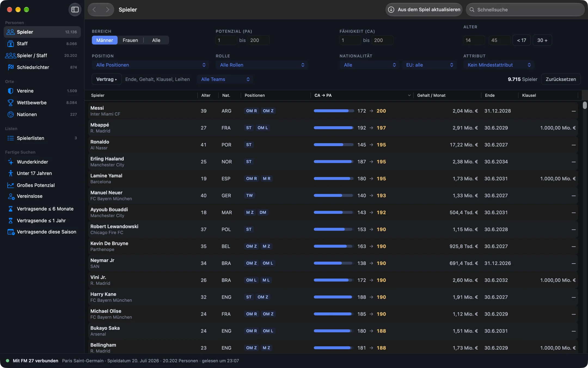This screenshot has height=368, width=588.
Task: Click the Vereinslose person icon
Action: coord(11,196)
